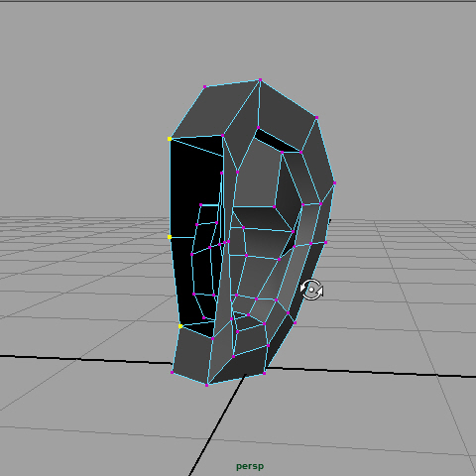
Task: Select the lowest yellow highlighted vertex
Action: [x=180, y=326]
